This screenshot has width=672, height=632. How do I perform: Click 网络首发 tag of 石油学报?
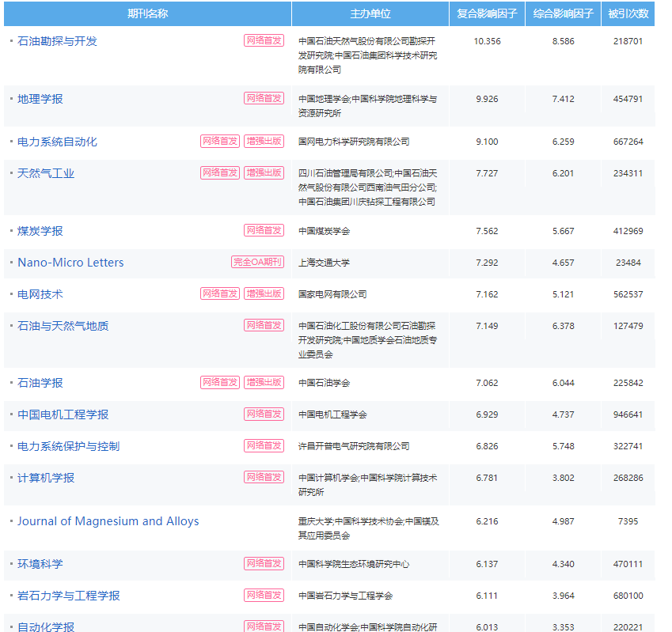220,382
